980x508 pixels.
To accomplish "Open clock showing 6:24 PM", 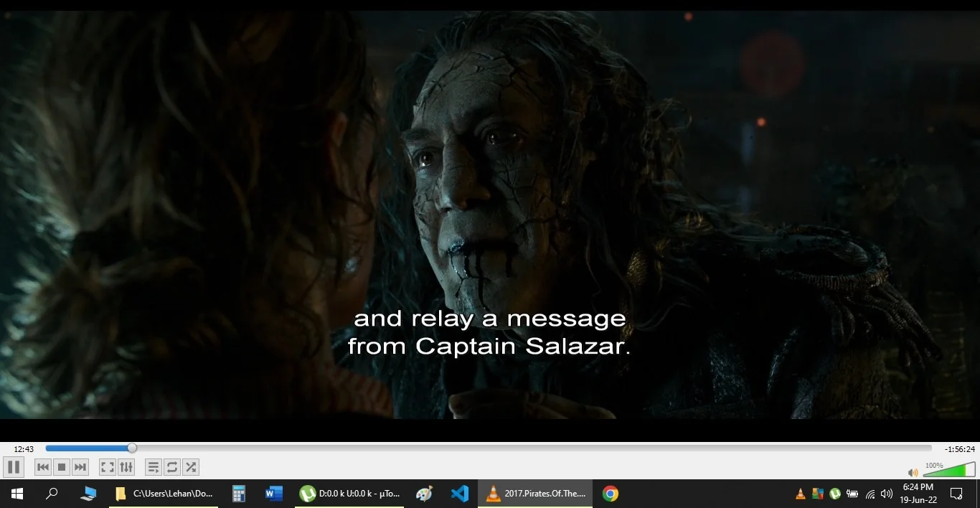I will [918, 494].
